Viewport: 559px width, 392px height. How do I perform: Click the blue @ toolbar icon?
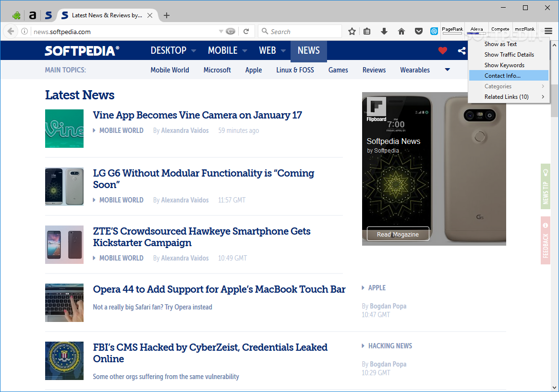point(434,31)
